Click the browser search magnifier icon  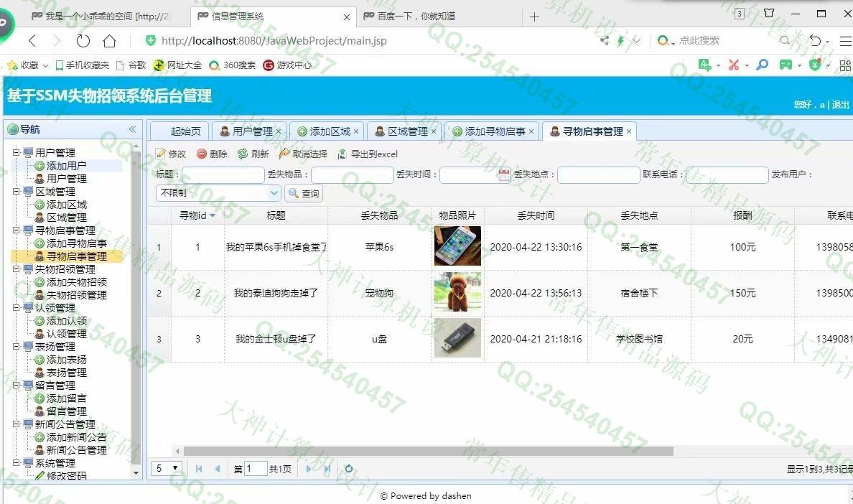(x=785, y=41)
